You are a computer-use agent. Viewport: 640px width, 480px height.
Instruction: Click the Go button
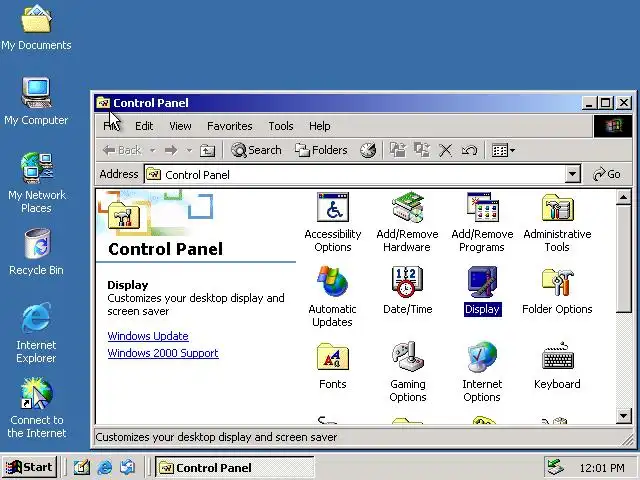(607, 174)
